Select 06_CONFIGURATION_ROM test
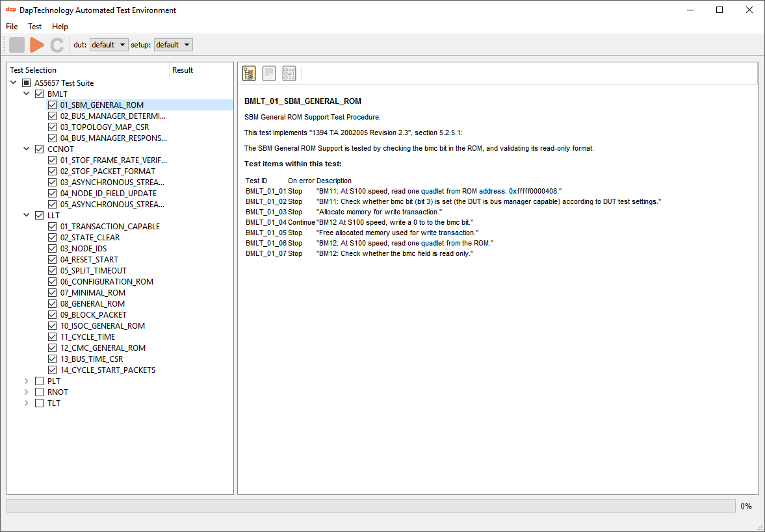The width and height of the screenshot is (765, 532). point(107,282)
